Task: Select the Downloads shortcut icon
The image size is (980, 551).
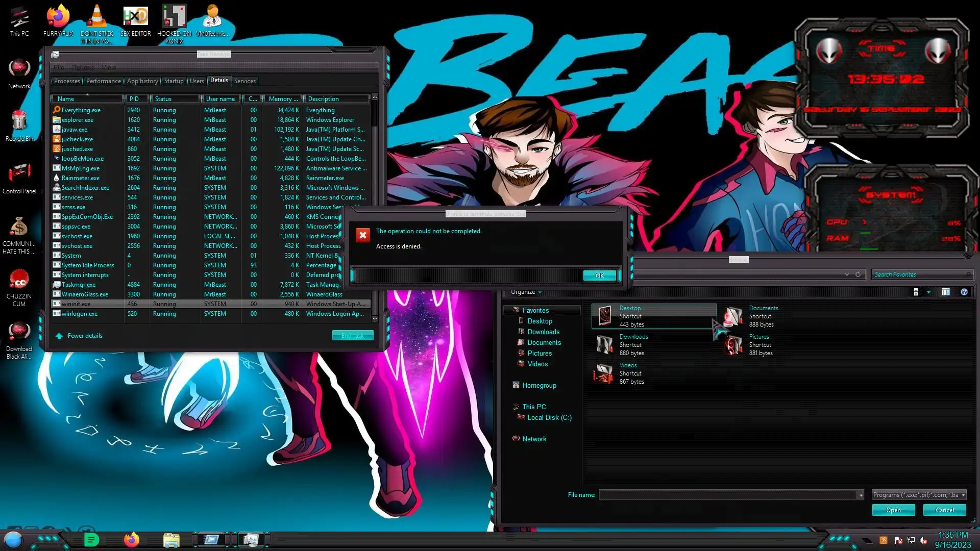Action: point(604,345)
